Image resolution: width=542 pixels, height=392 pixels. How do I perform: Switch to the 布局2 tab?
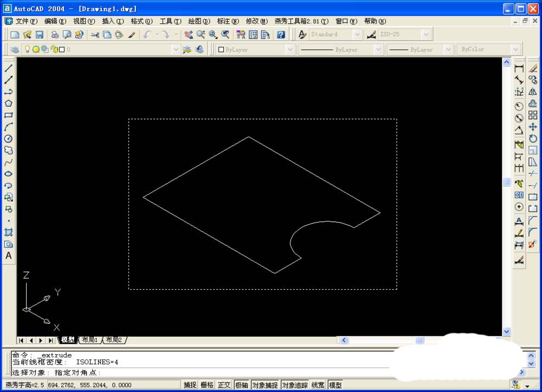pyautogui.click(x=114, y=340)
